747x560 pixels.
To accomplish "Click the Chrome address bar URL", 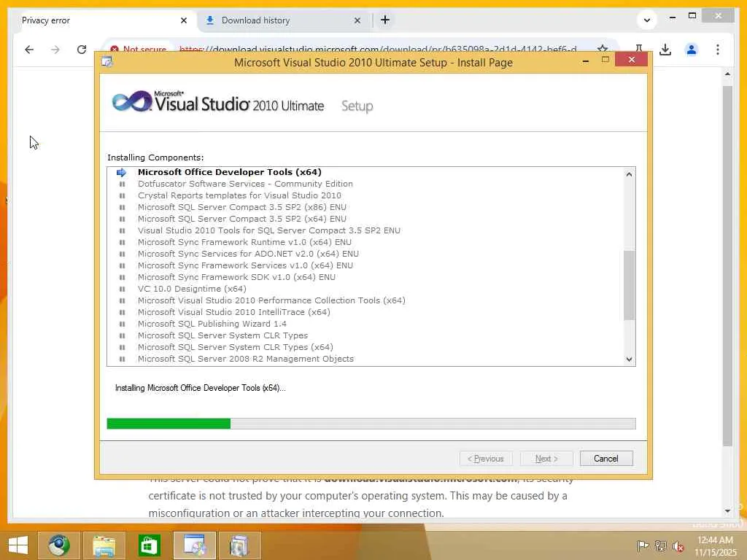I will (378, 49).
